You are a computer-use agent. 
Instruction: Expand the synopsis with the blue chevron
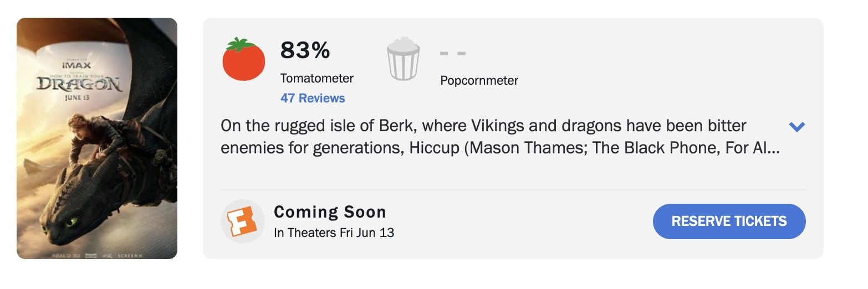pos(796,127)
